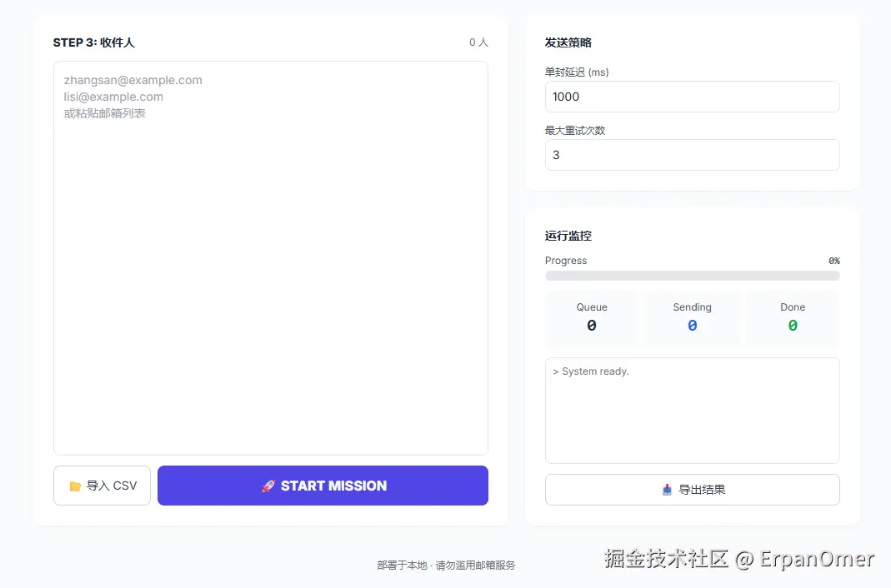This screenshot has height=588, width=891.
Task: Click the System ready log console
Action: 692,410
